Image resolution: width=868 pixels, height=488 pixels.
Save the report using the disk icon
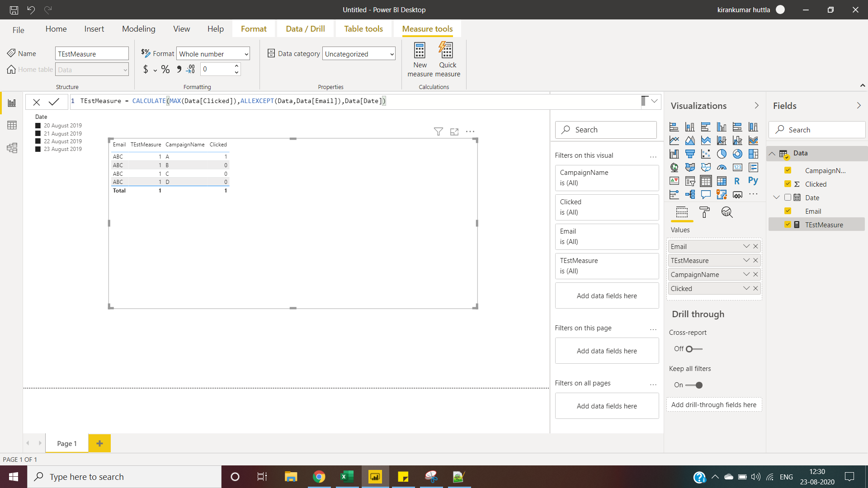tap(14, 9)
